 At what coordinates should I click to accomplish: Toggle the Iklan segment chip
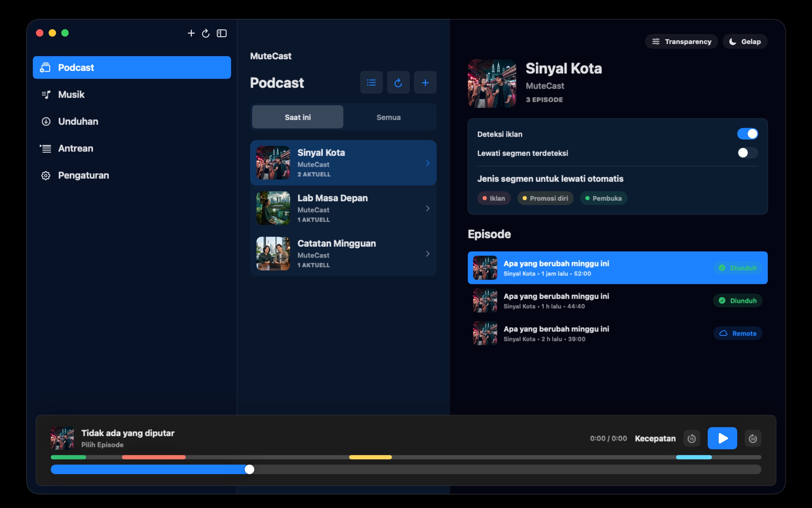pos(494,198)
